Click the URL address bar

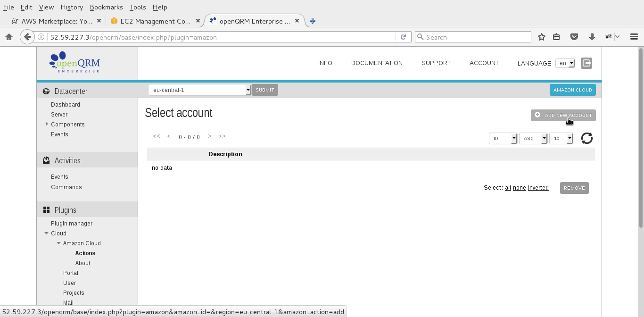click(222, 37)
